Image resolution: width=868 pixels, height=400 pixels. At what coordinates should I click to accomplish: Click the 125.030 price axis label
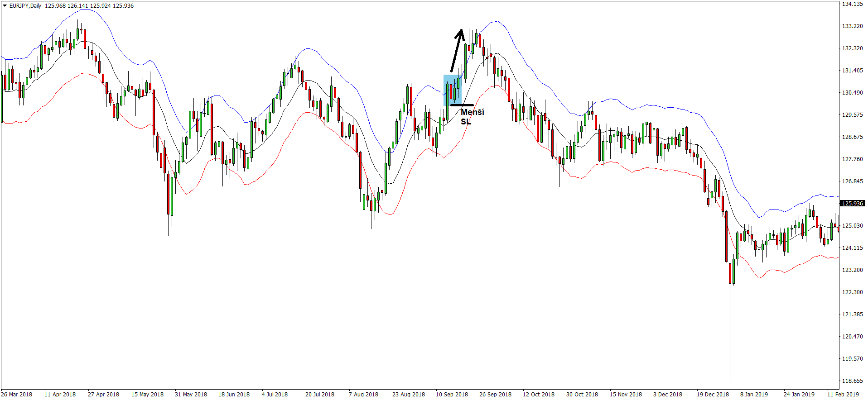(x=852, y=226)
